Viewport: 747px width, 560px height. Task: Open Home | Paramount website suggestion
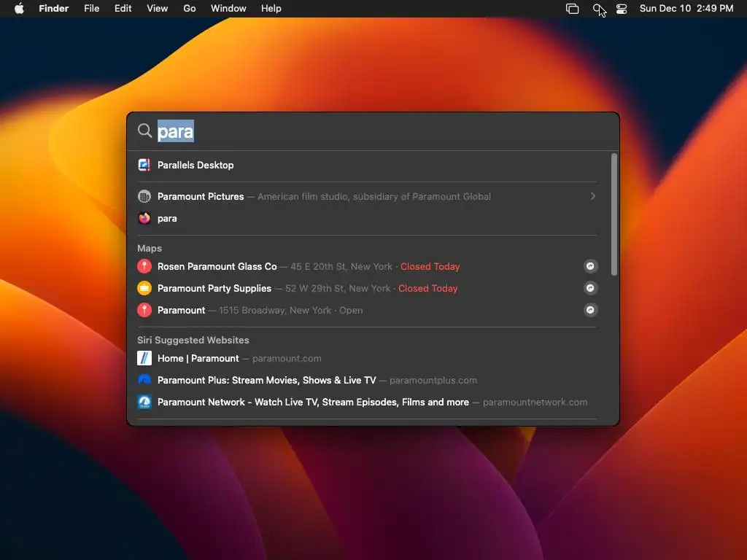pyautogui.click(x=367, y=358)
